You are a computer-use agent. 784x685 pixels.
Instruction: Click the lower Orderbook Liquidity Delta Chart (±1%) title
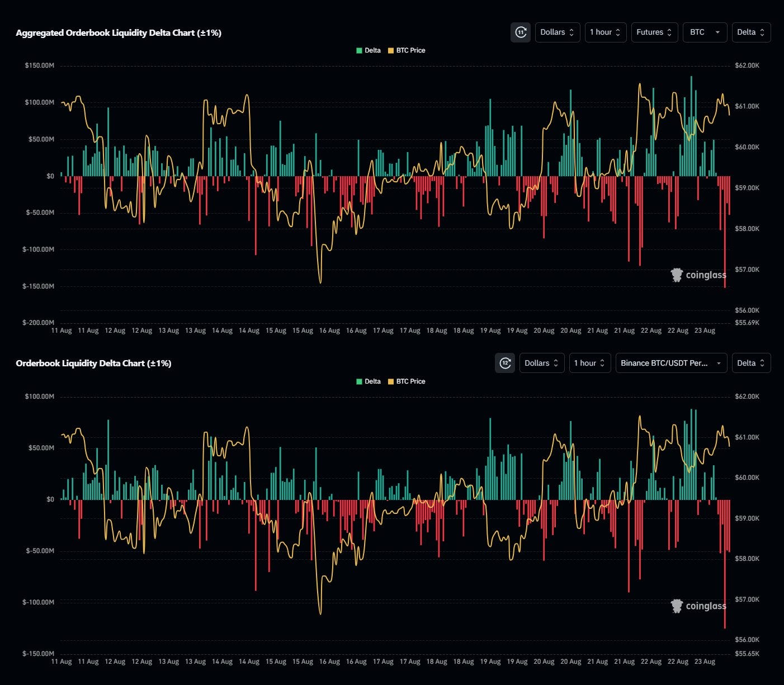point(93,363)
